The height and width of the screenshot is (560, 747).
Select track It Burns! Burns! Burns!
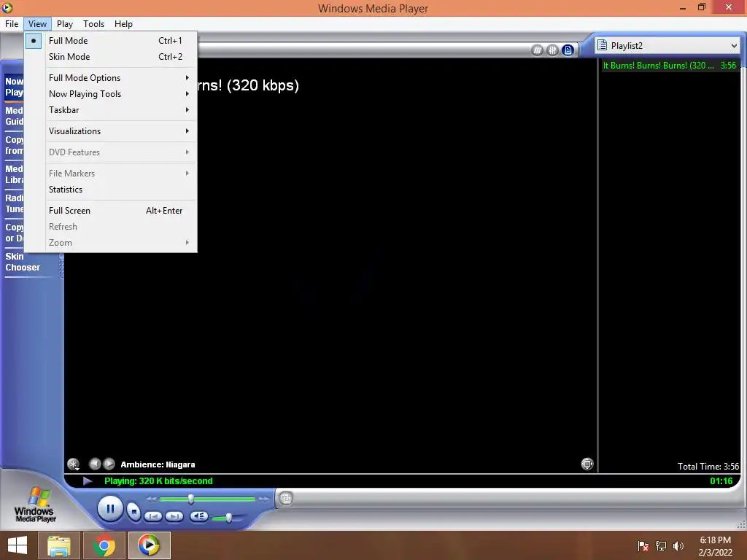(670, 66)
